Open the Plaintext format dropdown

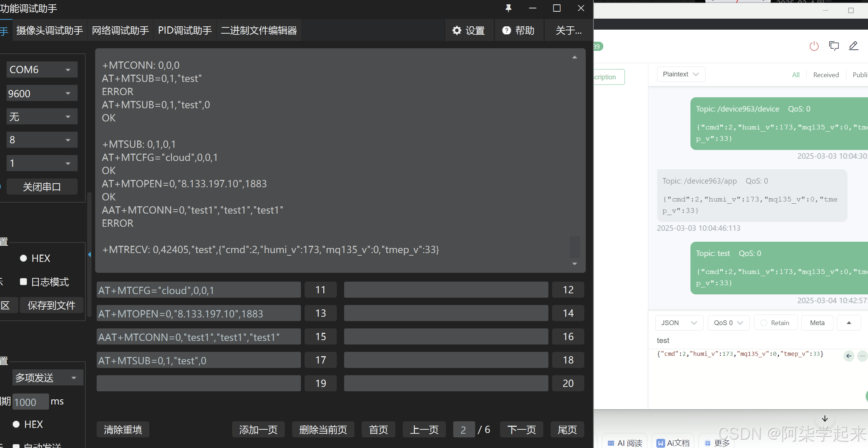coord(681,74)
